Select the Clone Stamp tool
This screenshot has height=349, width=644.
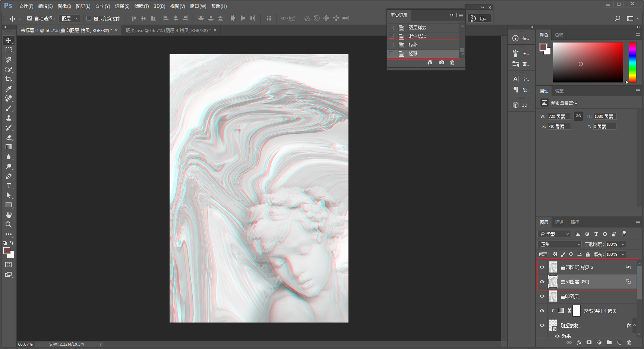coord(9,118)
